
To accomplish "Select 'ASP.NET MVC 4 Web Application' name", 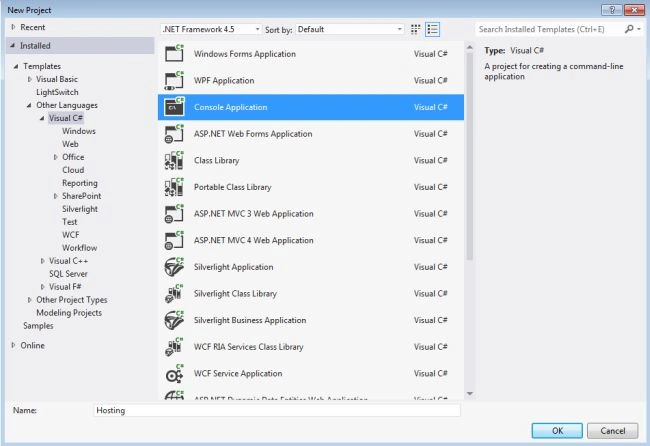I will pyautogui.click(x=253, y=240).
